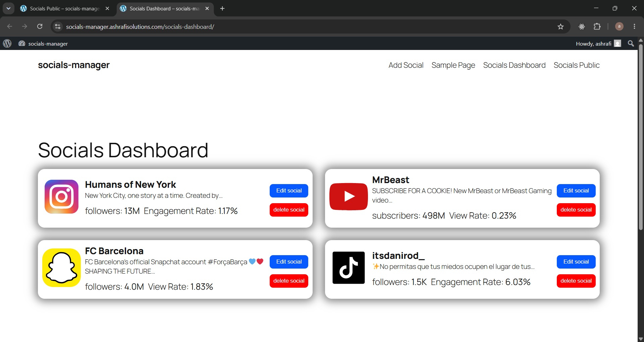Delete the itsdanirod_ social
644x342 pixels.
pyautogui.click(x=576, y=281)
